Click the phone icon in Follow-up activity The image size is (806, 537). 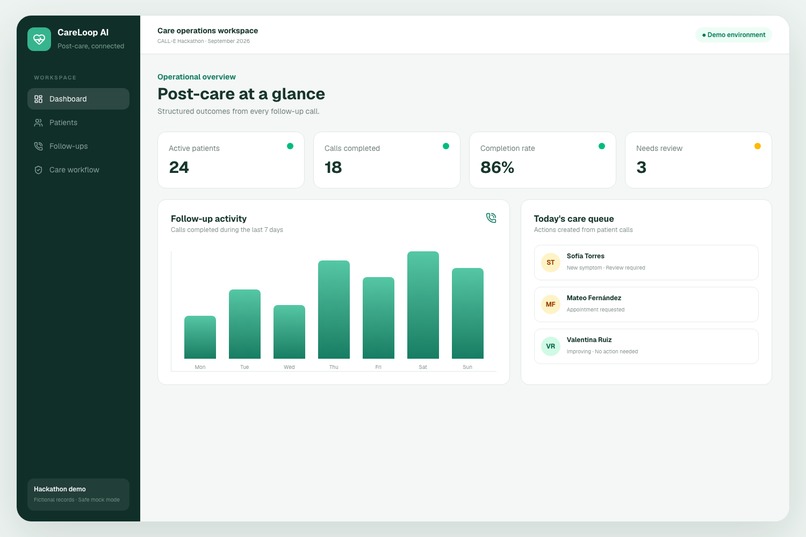pos(491,218)
